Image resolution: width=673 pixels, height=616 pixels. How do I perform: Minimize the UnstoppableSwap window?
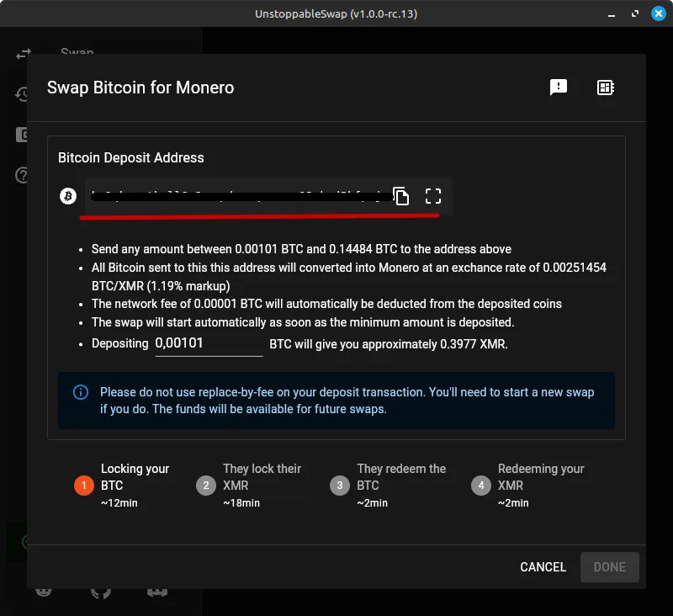coord(612,14)
